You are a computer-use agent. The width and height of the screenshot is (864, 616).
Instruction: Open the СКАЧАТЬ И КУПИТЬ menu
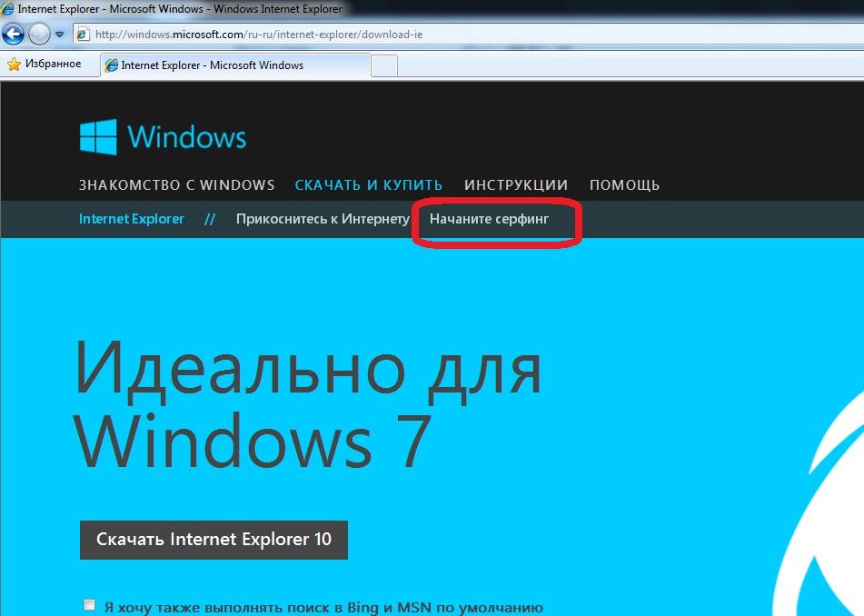point(368,184)
